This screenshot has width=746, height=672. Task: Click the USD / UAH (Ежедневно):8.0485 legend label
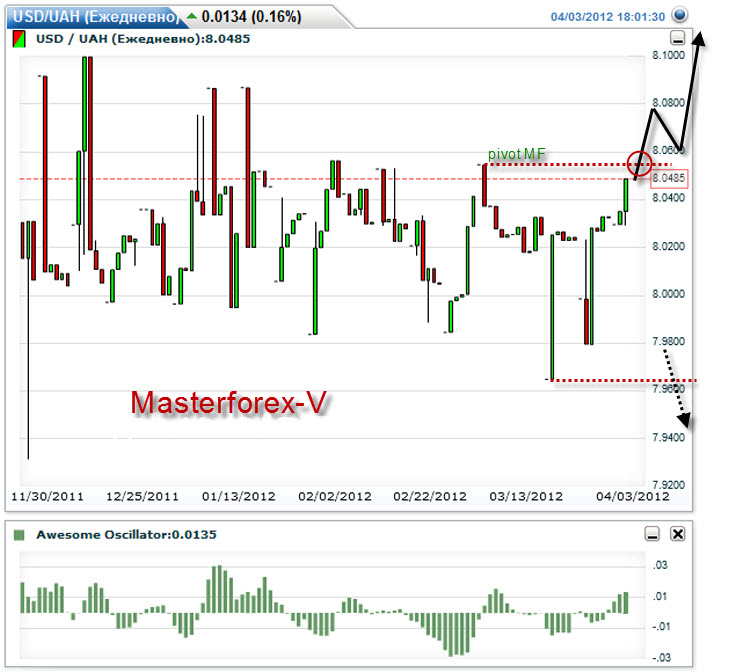pyautogui.click(x=143, y=39)
